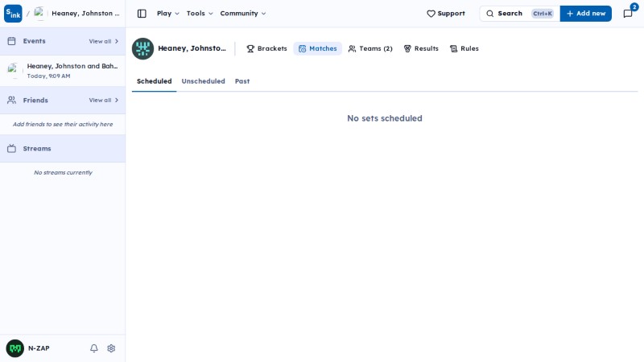Click the tournament avatar logo
Image resolution: width=644 pixels, height=362 pixels.
[x=142, y=49]
